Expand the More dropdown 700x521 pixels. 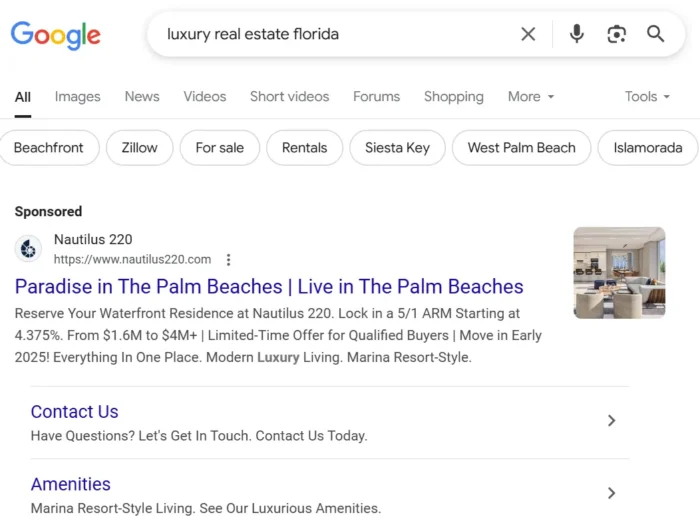[x=531, y=96]
